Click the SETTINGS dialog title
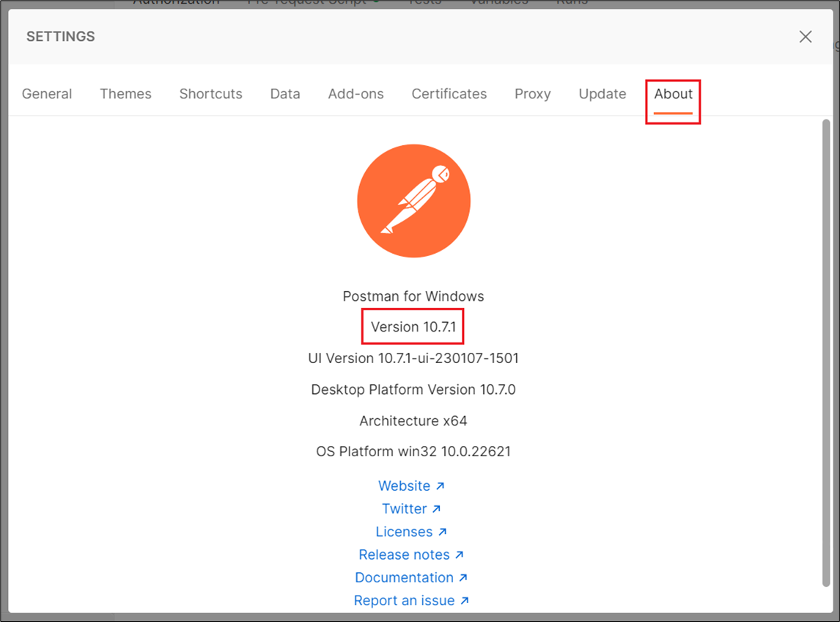 click(x=61, y=37)
